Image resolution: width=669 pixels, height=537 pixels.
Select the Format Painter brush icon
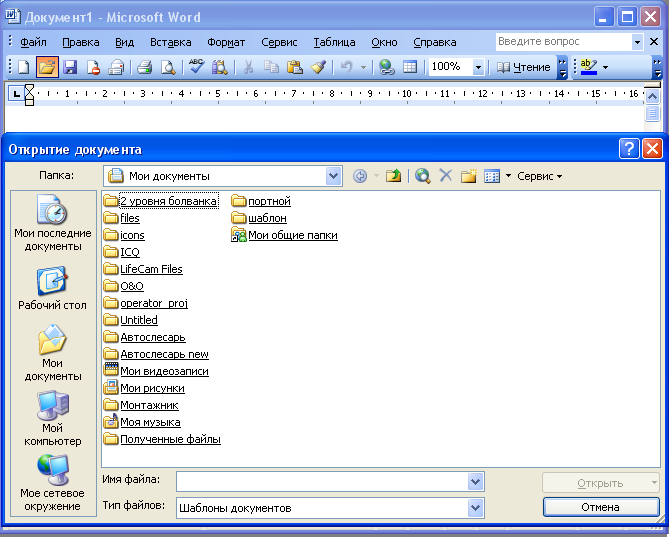click(318, 67)
